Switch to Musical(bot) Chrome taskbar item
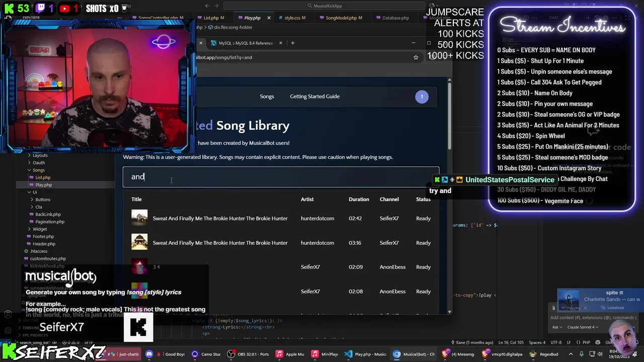This screenshot has width=644, height=362. (414, 354)
